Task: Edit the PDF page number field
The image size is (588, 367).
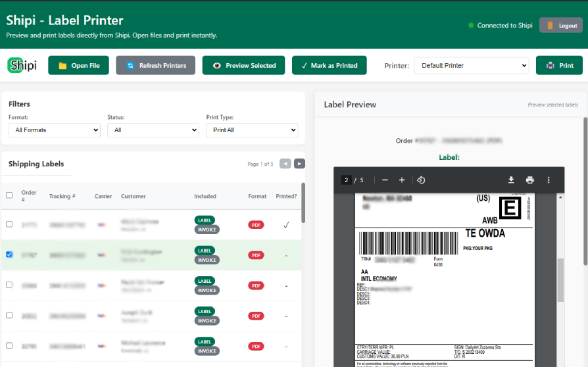Action: [x=345, y=180]
